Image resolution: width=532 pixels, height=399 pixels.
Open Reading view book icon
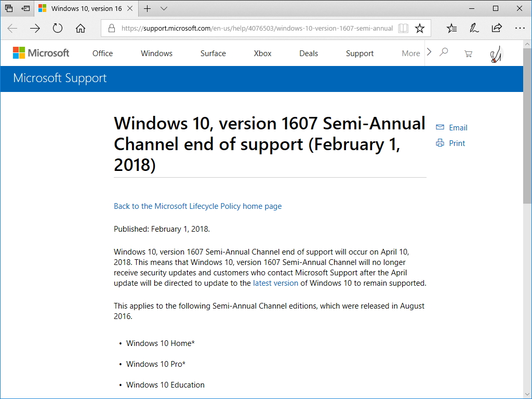click(403, 29)
